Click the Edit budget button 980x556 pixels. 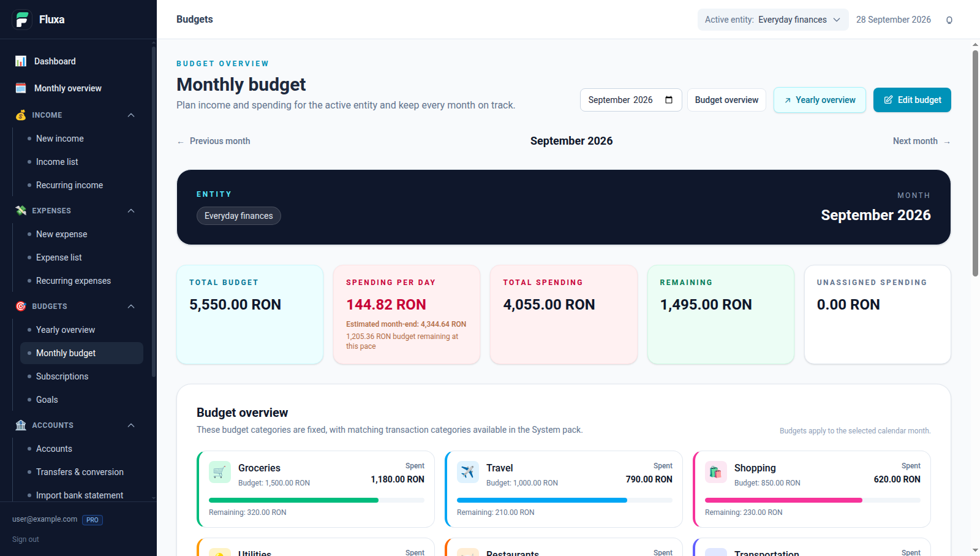point(912,100)
